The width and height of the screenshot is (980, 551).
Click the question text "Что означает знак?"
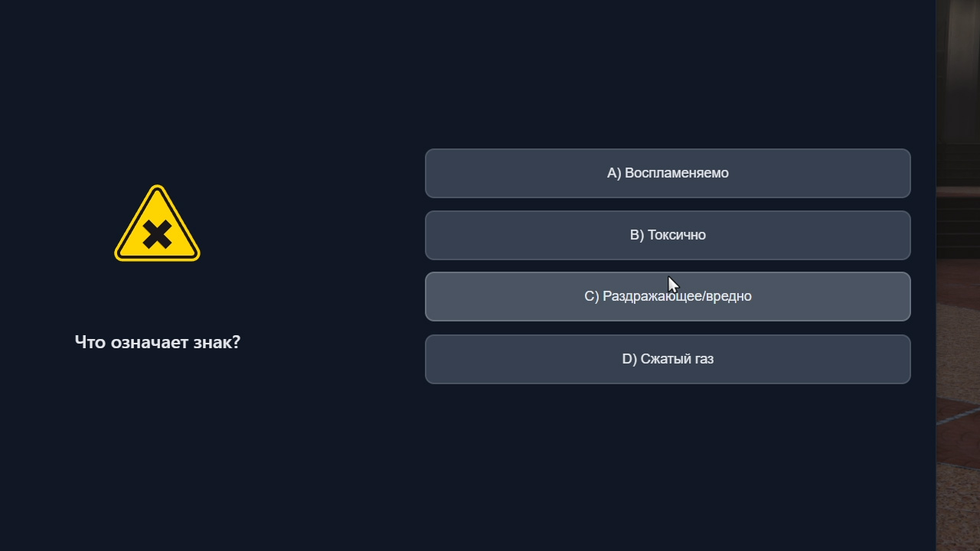tap(157, 342)
